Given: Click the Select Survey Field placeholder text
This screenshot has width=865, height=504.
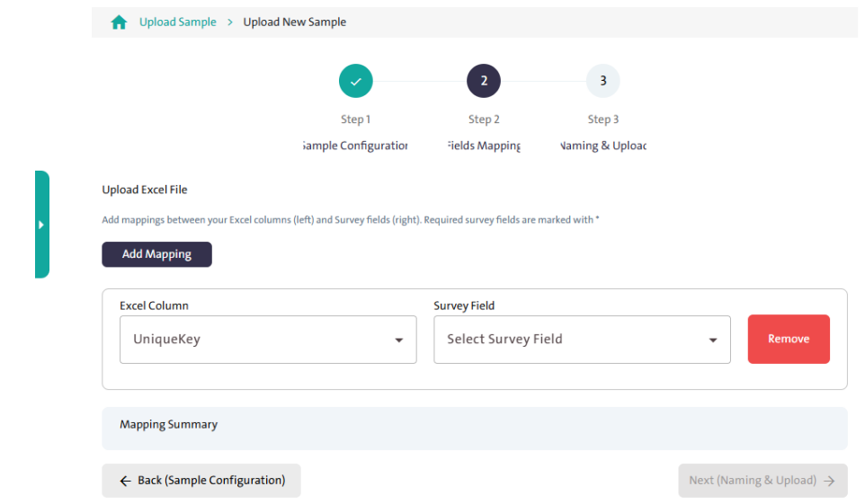Looking at the screenshot, I should [x=504, y=340].
